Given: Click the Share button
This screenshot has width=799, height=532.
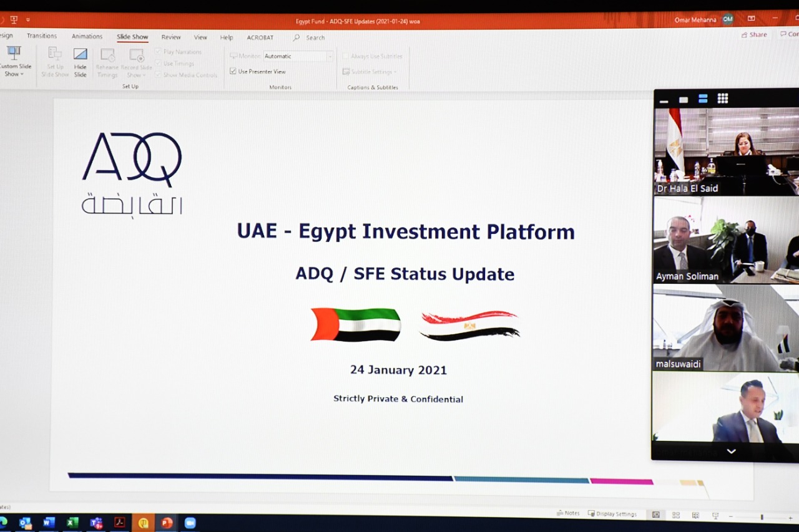Looking at the screenshot, I should coord(754,35).
